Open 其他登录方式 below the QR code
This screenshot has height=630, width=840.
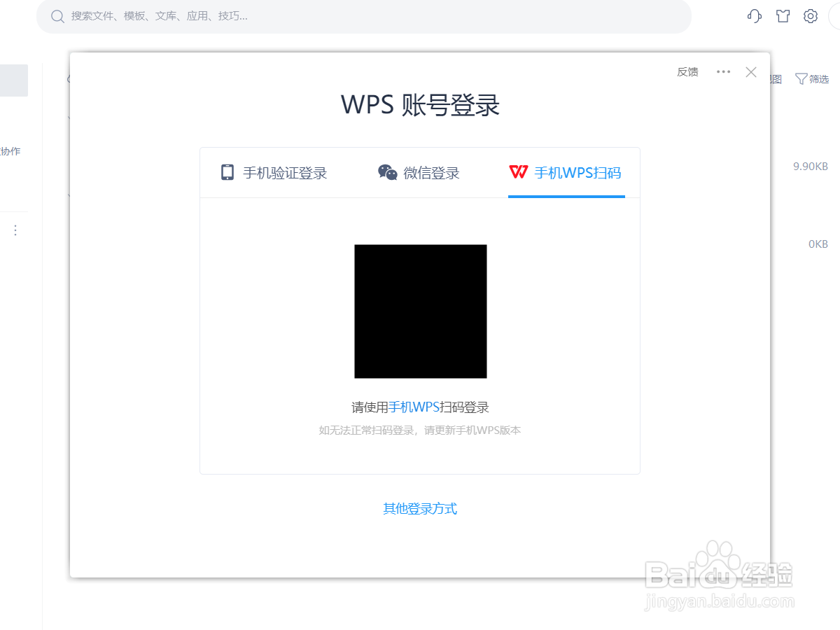click(x=420, y=508)
